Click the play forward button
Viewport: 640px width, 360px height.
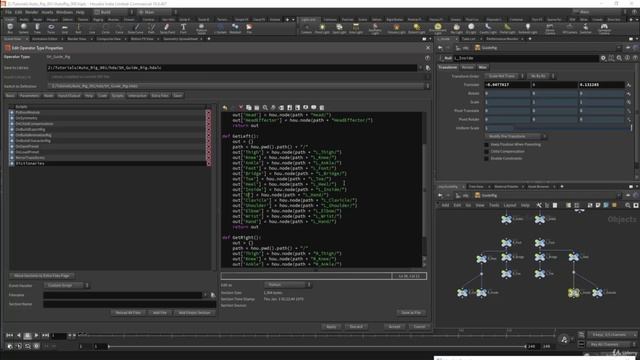pyautogui.click(x=36, y=336)
